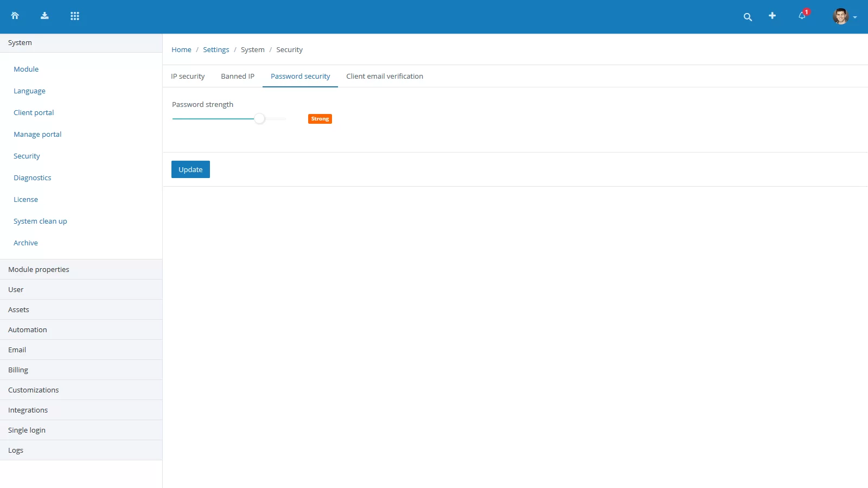Image resolution: width=868 pixels, height=488 pixels.
Task: Expand the Integrations sidebar section
Action: [28, 410]
